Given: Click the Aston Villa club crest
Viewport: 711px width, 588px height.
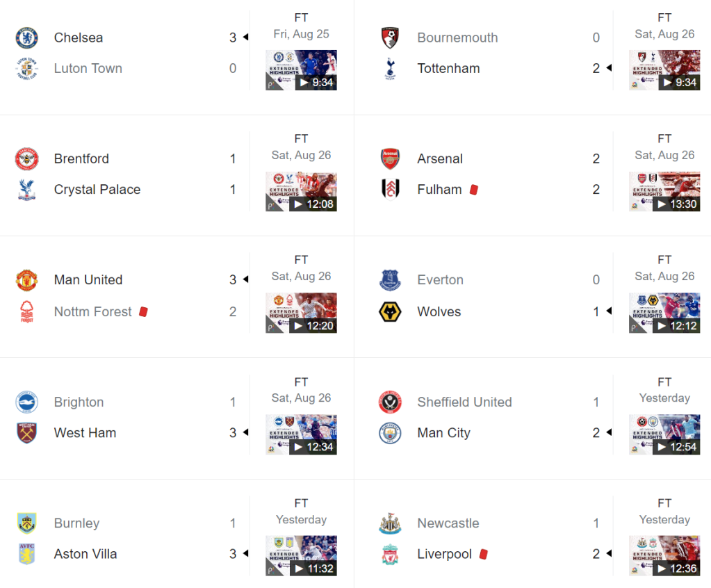Looking at the screenshot, I should click(x=27, y=554).
